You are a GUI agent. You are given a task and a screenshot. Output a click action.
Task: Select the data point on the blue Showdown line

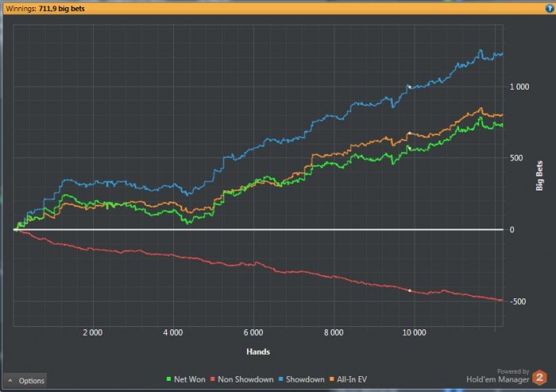pyautogui.click(x=410, y=86)
